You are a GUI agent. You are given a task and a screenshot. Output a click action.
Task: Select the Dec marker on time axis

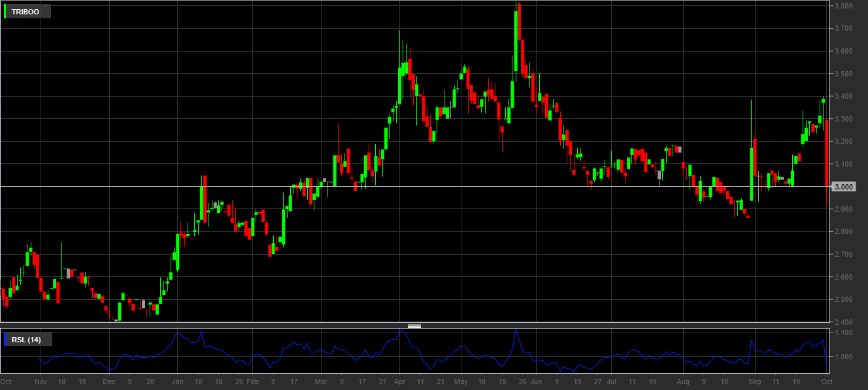[x=109, y=382]
